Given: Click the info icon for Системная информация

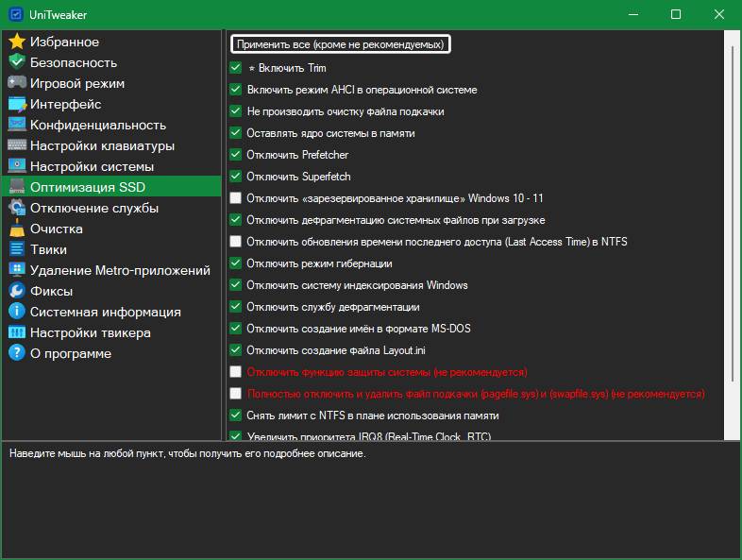Looking at the screenshot, I should [x=16, y=312].
